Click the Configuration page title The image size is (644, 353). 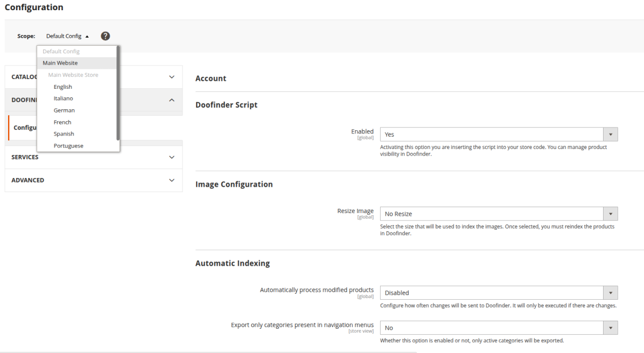[x=34, y=8]
